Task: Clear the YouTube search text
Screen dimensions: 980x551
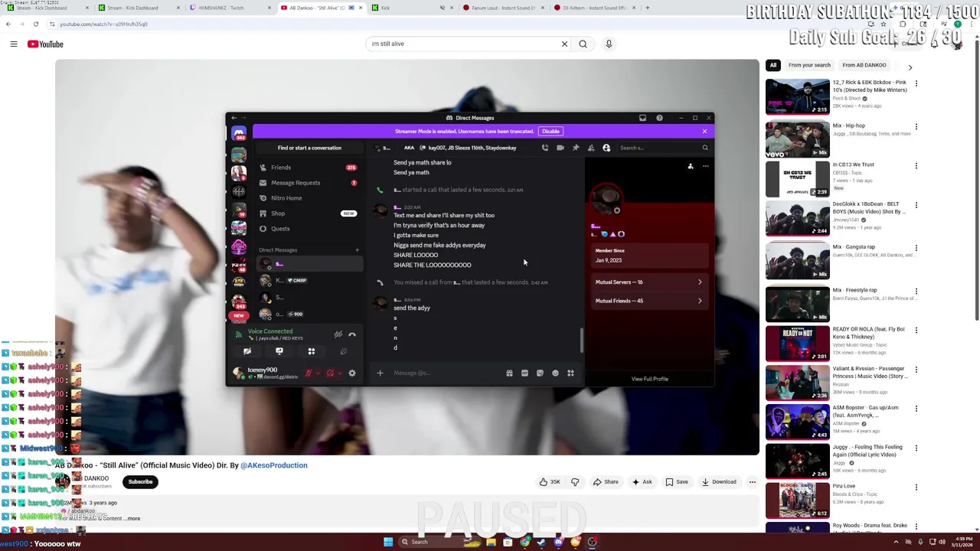Action: 564,44
